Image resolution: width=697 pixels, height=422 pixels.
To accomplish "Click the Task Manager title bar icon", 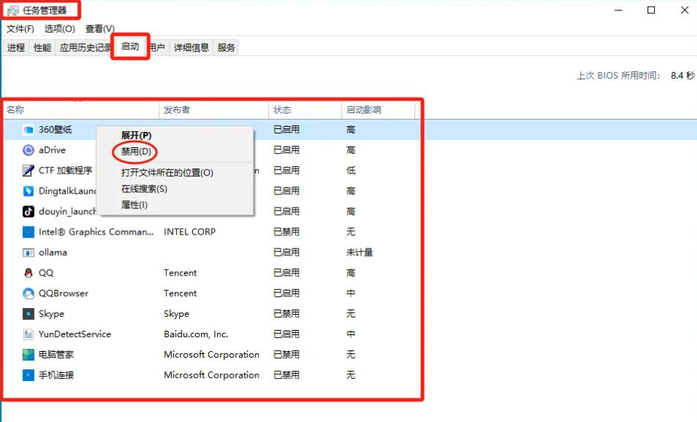I will tap(13, 10).
